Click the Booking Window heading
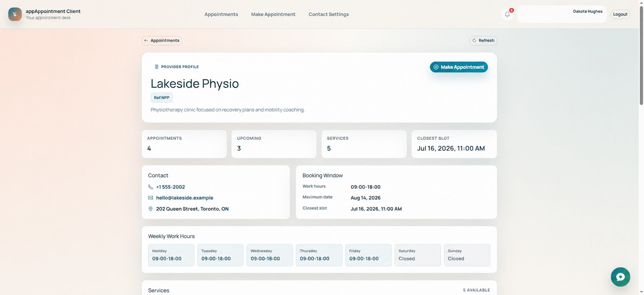644x295 pixels. pyautogui.click(x=323, y=175)
